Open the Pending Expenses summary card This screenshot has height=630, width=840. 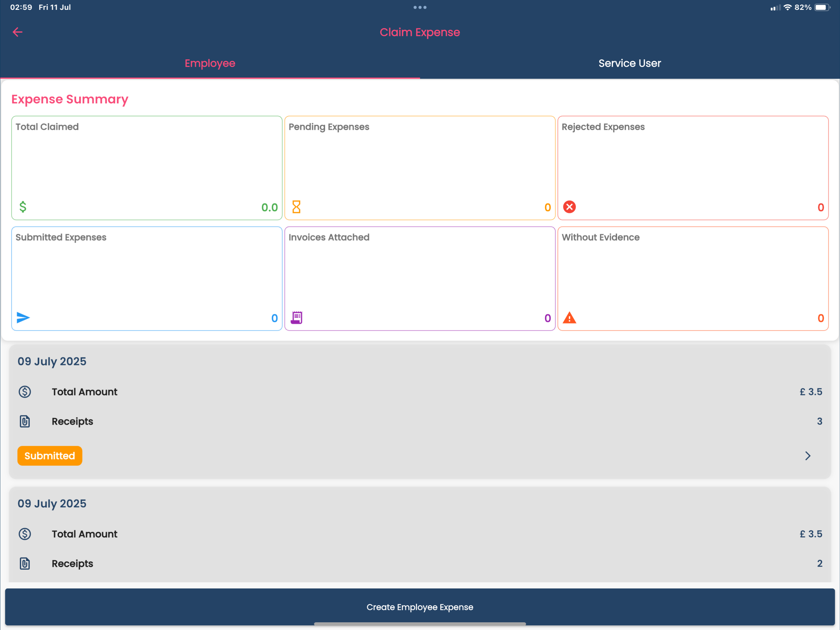420,168
